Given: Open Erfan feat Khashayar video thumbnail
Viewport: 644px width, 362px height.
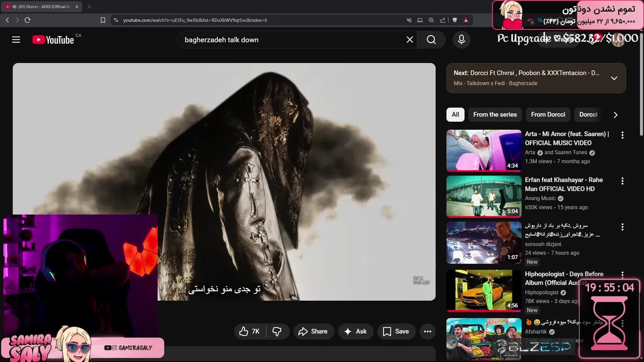Looking at the screenshot, I should pos(484,197).
